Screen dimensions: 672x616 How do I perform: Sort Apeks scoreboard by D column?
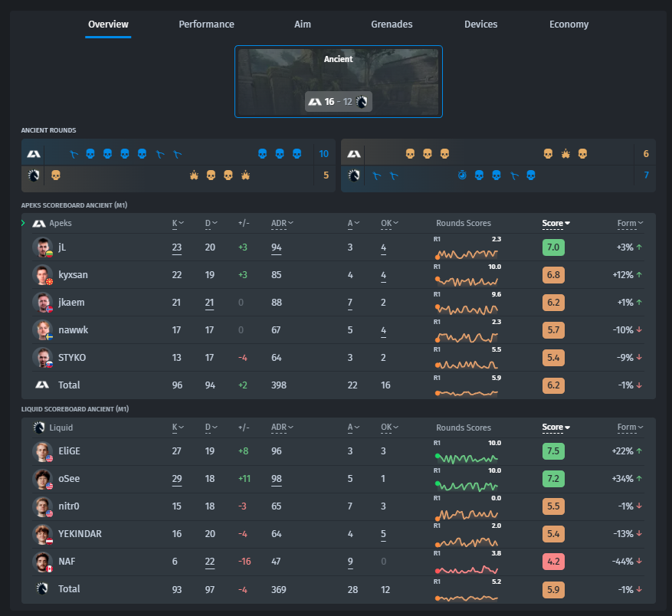coord(211,223)
